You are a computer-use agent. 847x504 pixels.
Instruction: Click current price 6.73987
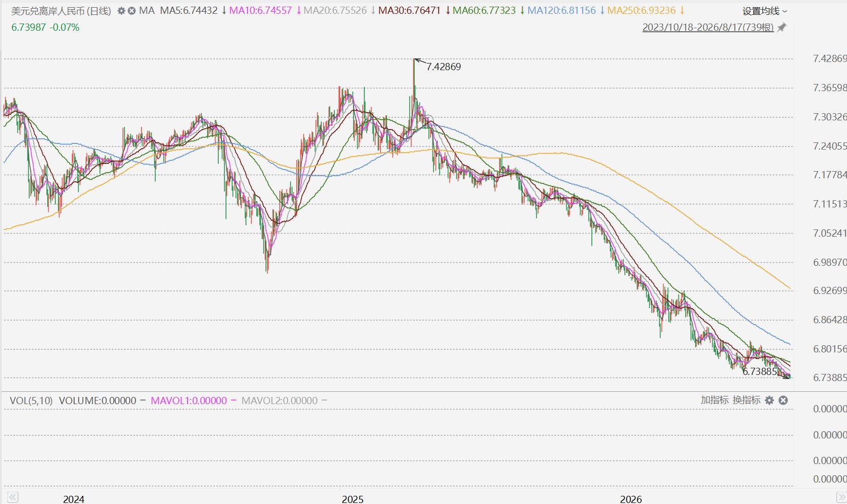[x=29, y=28]
